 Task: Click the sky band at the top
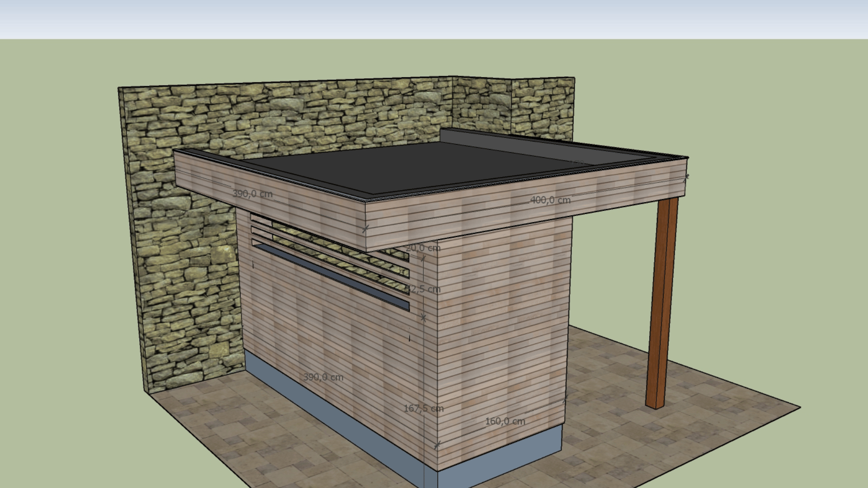pyautogui.click(x=434, y=18)
